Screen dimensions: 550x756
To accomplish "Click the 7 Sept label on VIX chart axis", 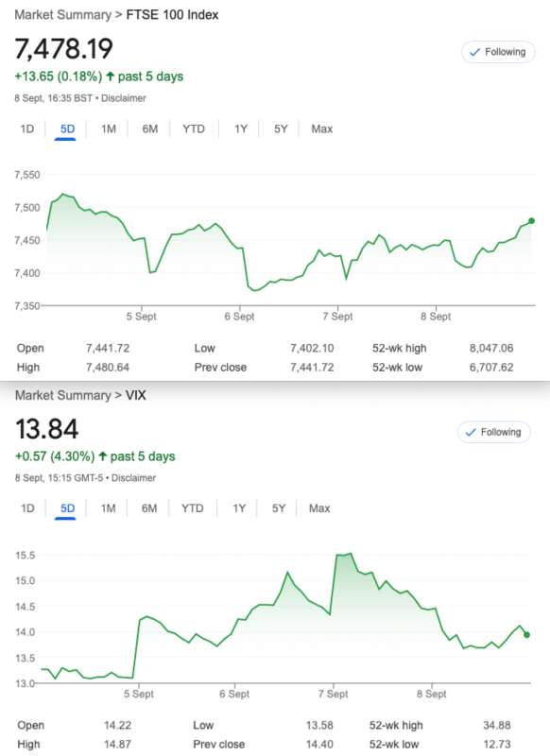I will click(333, 694).
